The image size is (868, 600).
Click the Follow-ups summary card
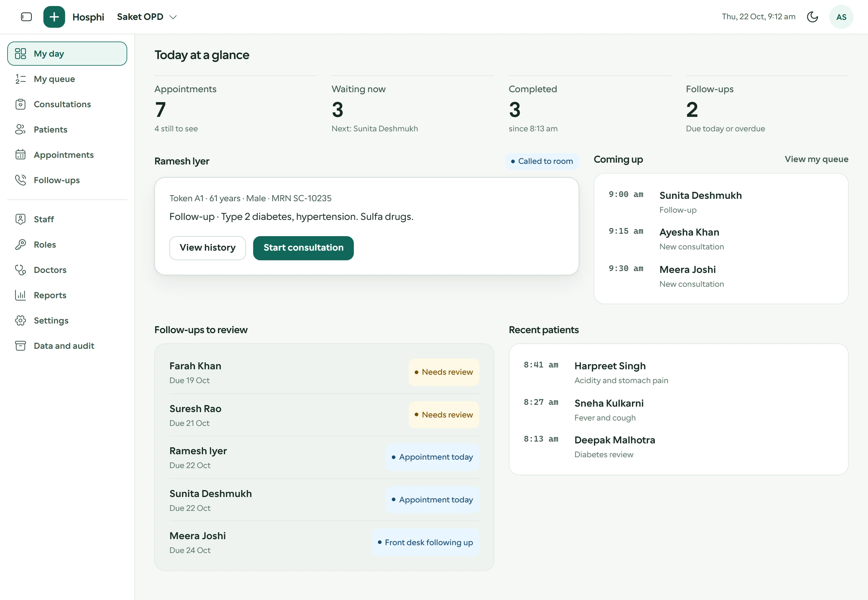point(767,105)
